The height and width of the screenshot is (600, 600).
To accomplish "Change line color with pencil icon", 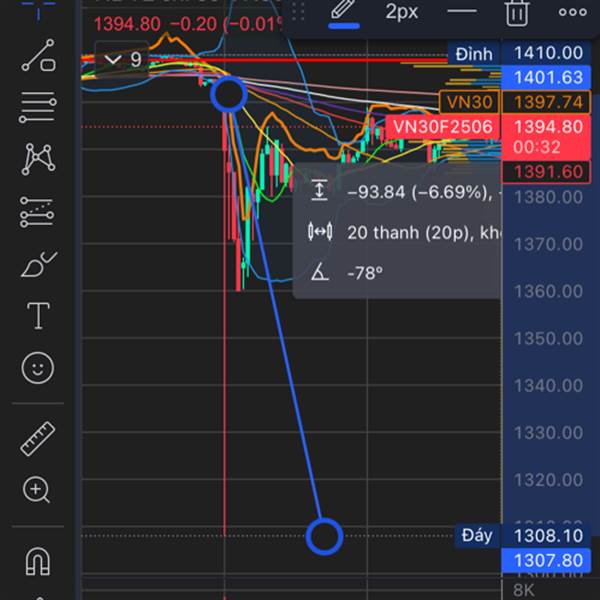I will [343, 13].
